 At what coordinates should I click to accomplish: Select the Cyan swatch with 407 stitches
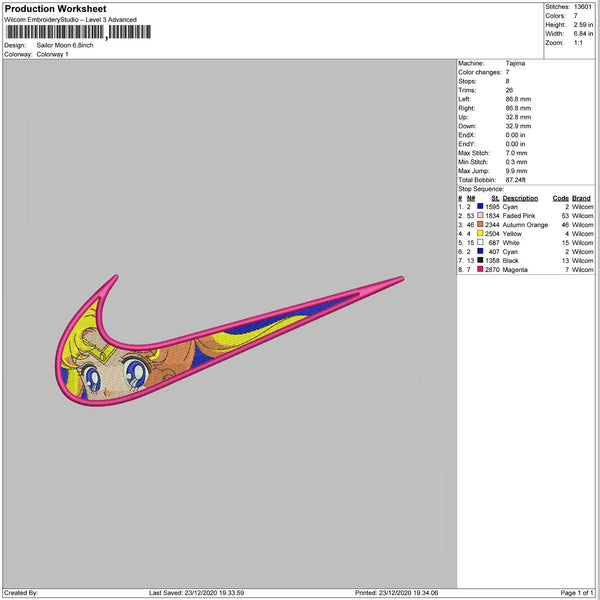click(480, 251)
